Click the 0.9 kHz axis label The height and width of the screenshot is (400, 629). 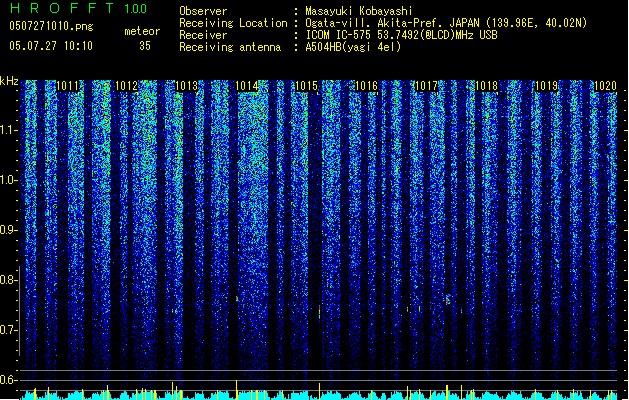[9, 230]
